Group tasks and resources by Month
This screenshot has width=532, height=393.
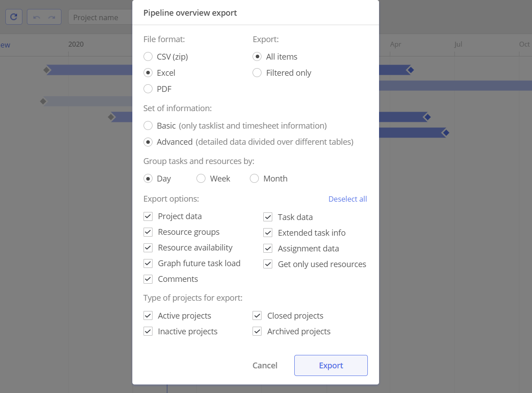click(x=254, y=179)
